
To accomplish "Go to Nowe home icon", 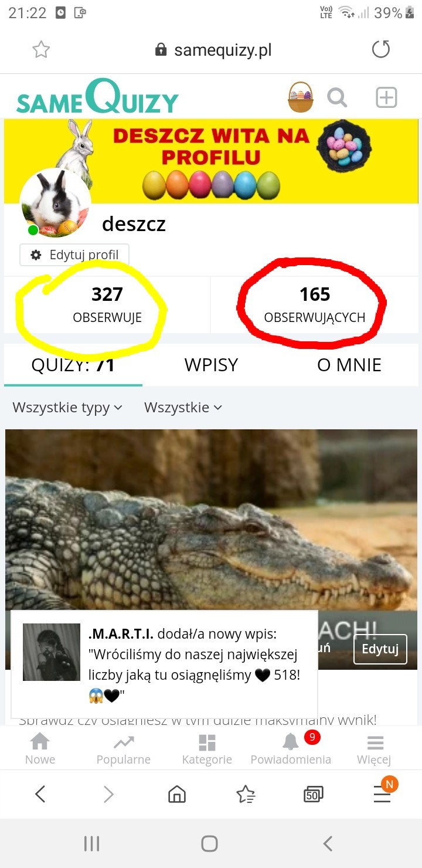I will 40,749.
